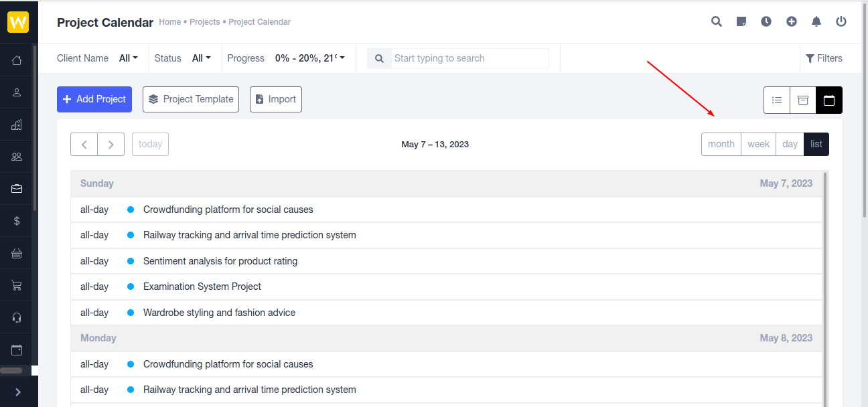The image size is (868, 407).
Task: Expand the sidebar with bottom chevron
Action: point(18,392)
